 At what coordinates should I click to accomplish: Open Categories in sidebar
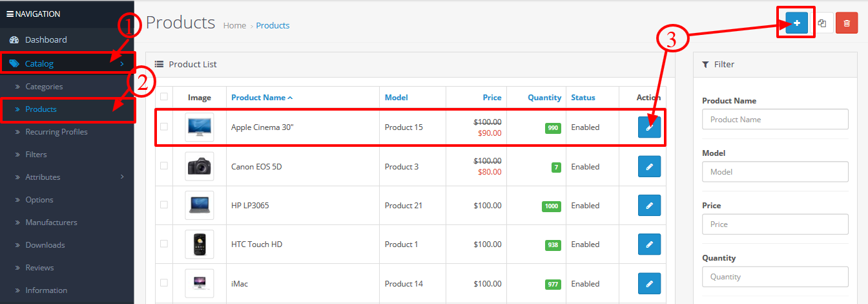coord(44,87)
